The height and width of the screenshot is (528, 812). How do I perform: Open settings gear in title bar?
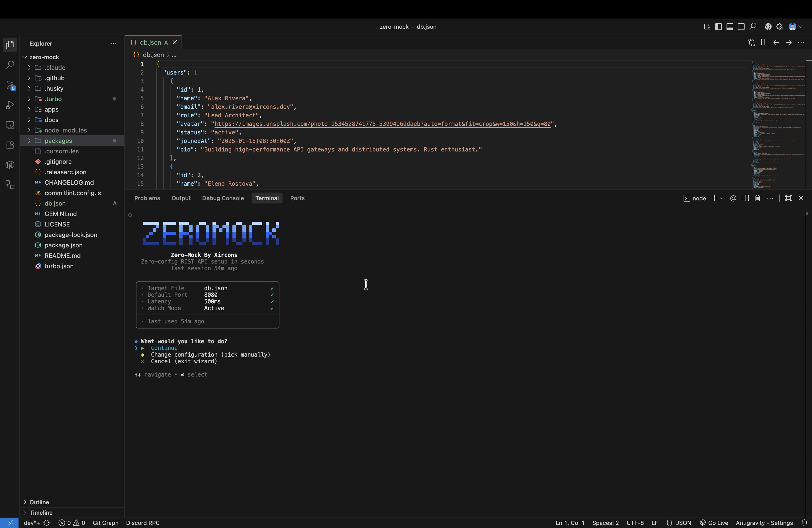[x=779, y=27]
